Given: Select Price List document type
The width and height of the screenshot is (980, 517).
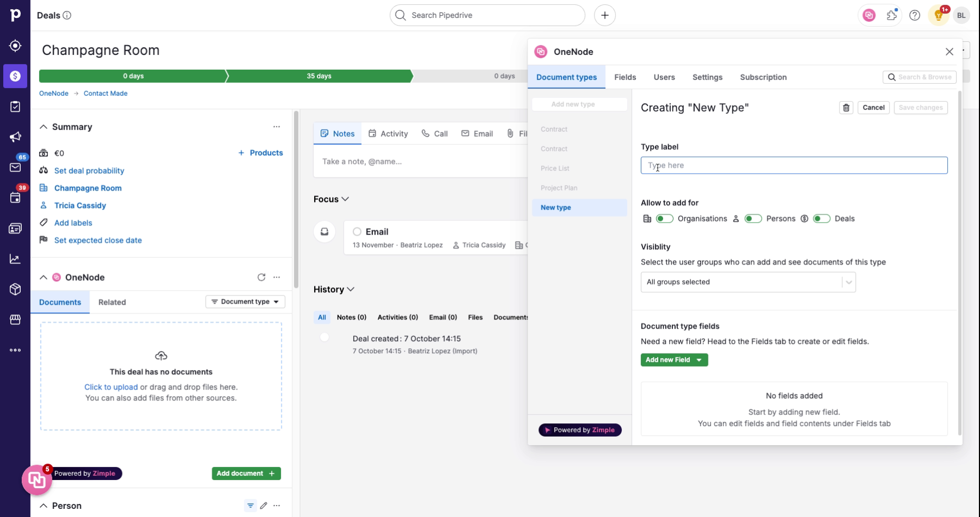Looking at the screenshot, I should (579, 168).
